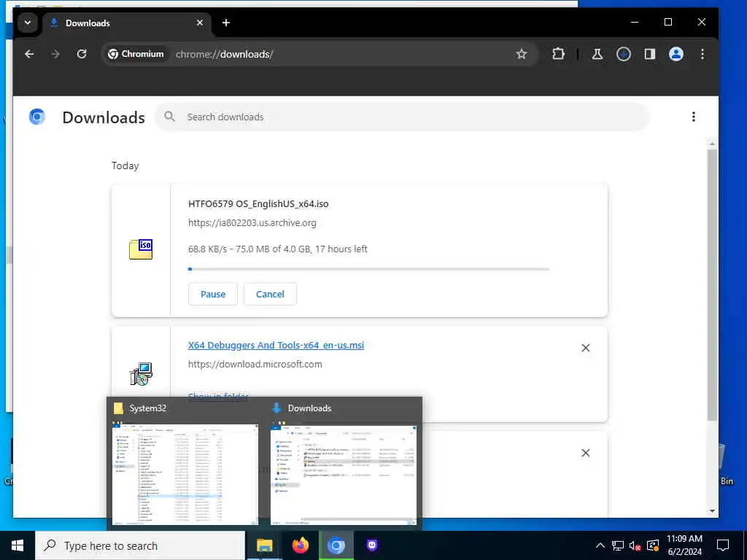
Task: Click the System32 preview title label
Action: [147, 408]
